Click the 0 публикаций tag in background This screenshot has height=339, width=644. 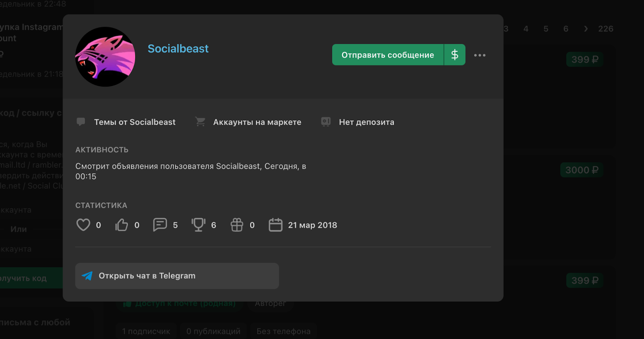[x=213, y=331]
